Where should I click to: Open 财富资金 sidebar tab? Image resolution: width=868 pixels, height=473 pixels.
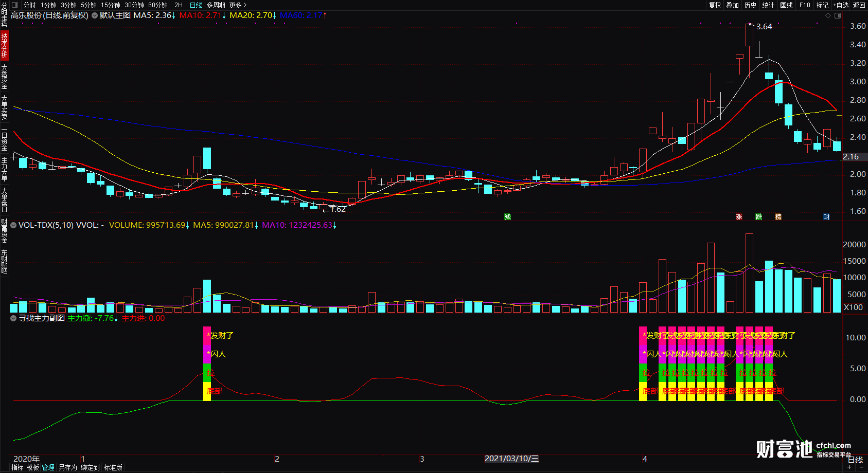pyautogui.click(x=4, y=230)
